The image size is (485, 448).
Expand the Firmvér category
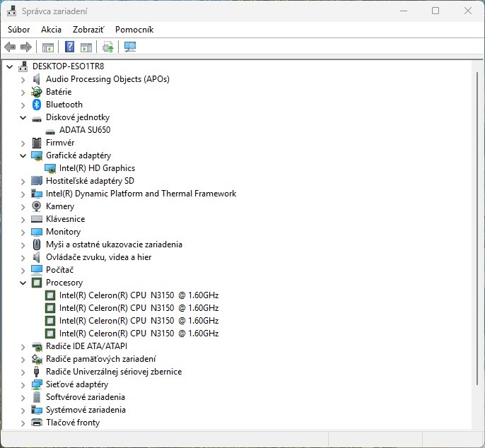[23, 143]
